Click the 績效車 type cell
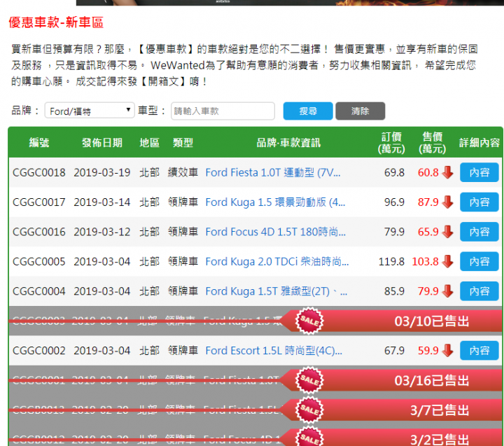This screenshot has width=504, height=446. (x=183, y=173)
